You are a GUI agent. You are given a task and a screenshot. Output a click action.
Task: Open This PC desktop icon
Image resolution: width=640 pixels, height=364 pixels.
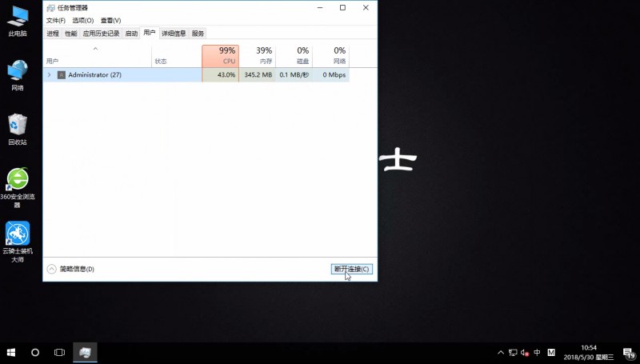[x=18, y=22]
